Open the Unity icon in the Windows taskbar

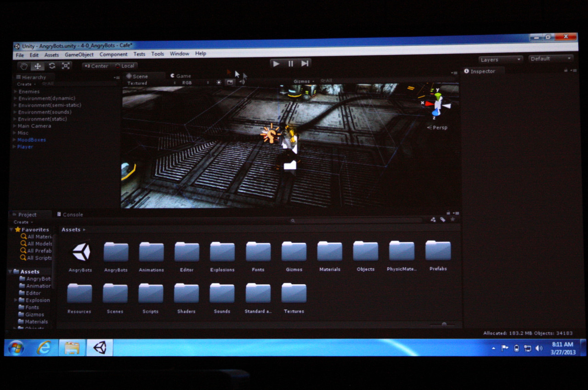tap(100, 348)
